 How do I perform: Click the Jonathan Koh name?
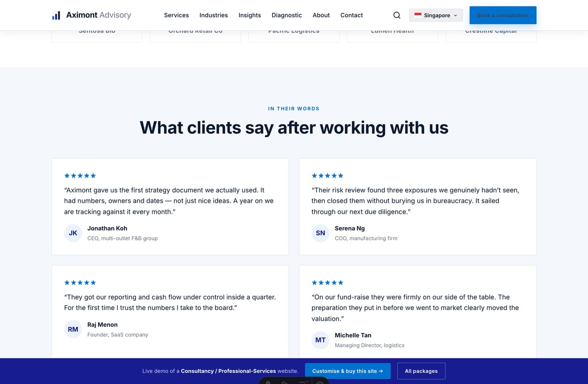[107, 228]
